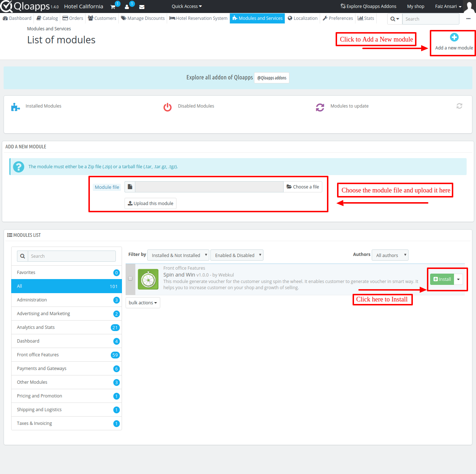Open the shopping cart notification icon
This screenshot has width=476, height=474.
click(x=113, y=7)
